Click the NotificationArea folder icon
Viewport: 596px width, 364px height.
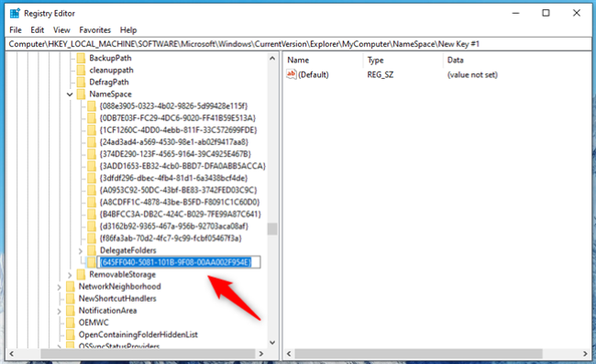pos(71,311)
